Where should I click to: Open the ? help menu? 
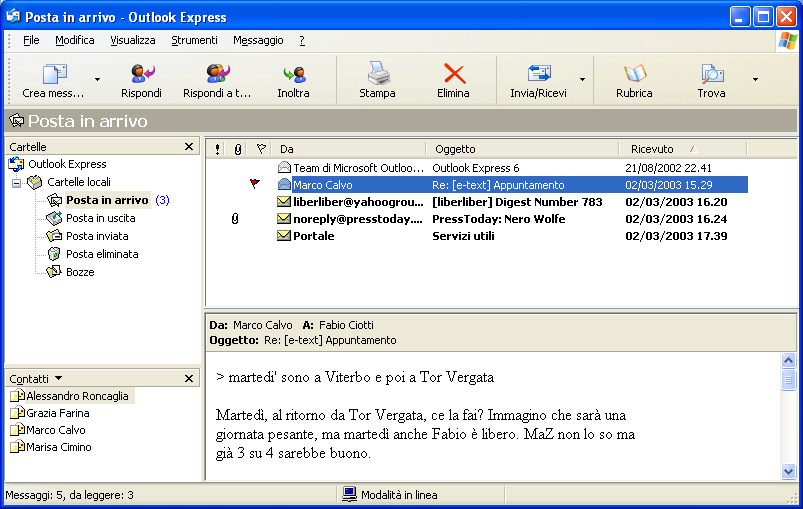tap(302, 40)
